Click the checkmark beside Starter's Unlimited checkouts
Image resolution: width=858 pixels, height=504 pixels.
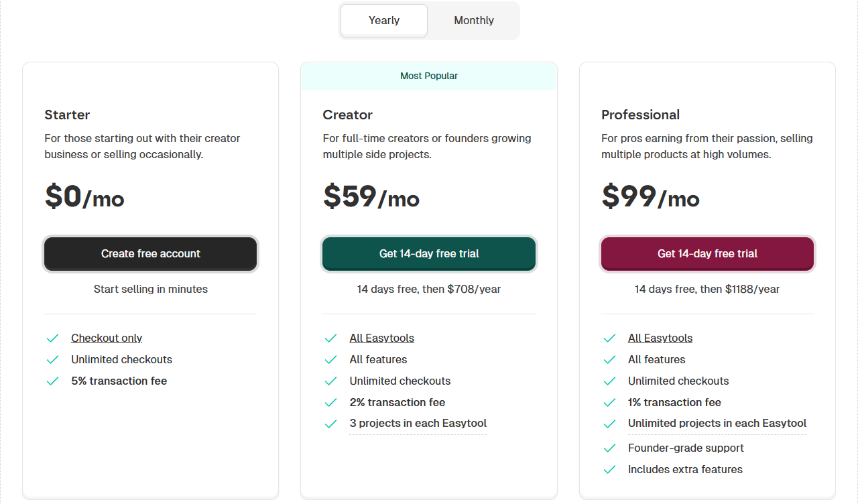point(52,360)
